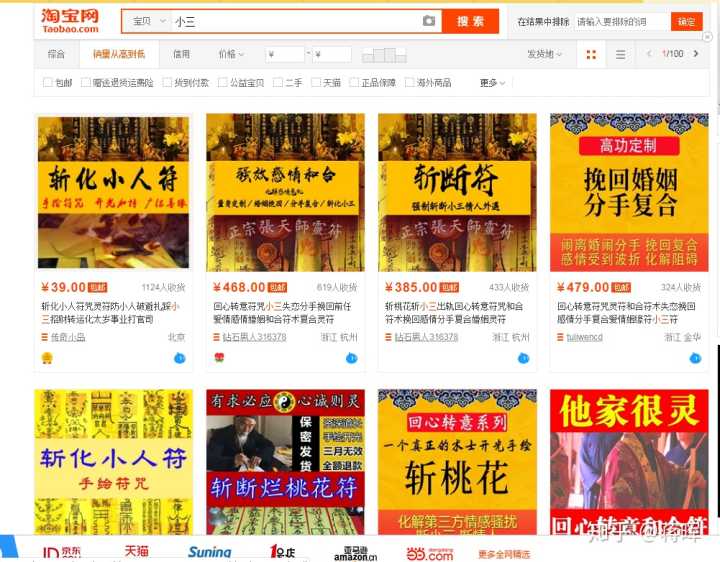Image resolution: width=720 pixels, height=562 pixels.
Task: Click the ¥468.00 price text
Action: [x=239, y=287]
